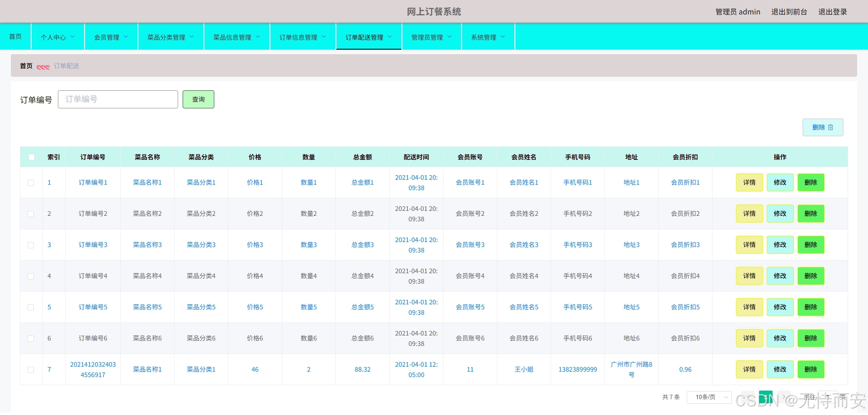Open 详情 for row 订单编号6

click(x=750, y=338)
